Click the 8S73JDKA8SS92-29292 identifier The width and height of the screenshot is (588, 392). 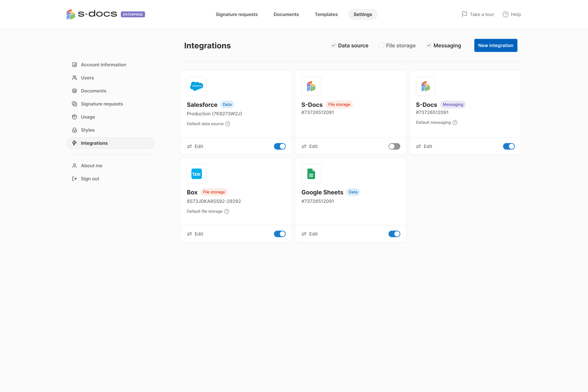214,201
